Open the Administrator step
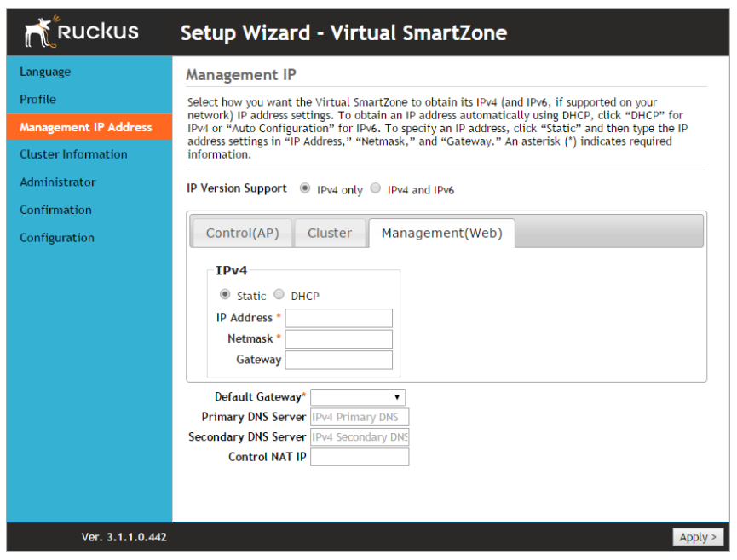737x560 pixels. click(57, 182)
